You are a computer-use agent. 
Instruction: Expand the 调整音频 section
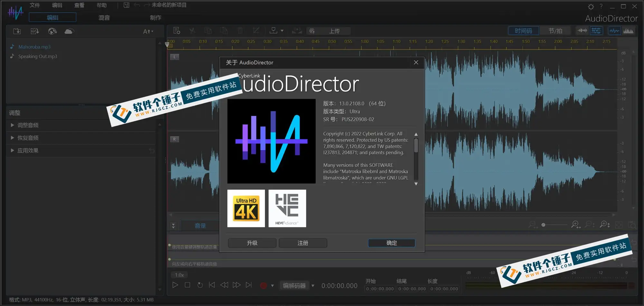click(x=28, y=125)
